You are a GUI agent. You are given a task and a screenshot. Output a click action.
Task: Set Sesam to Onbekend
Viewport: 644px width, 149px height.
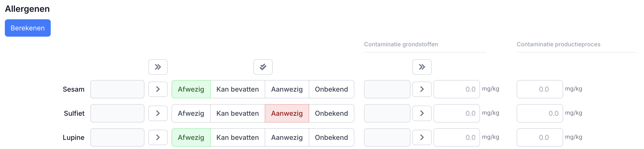(x=332, y=89)
